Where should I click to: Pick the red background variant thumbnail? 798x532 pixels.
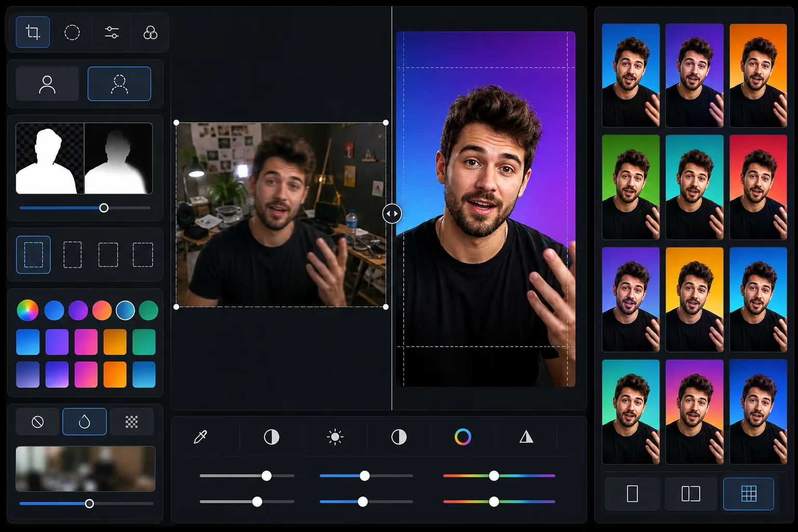point(758,187)
